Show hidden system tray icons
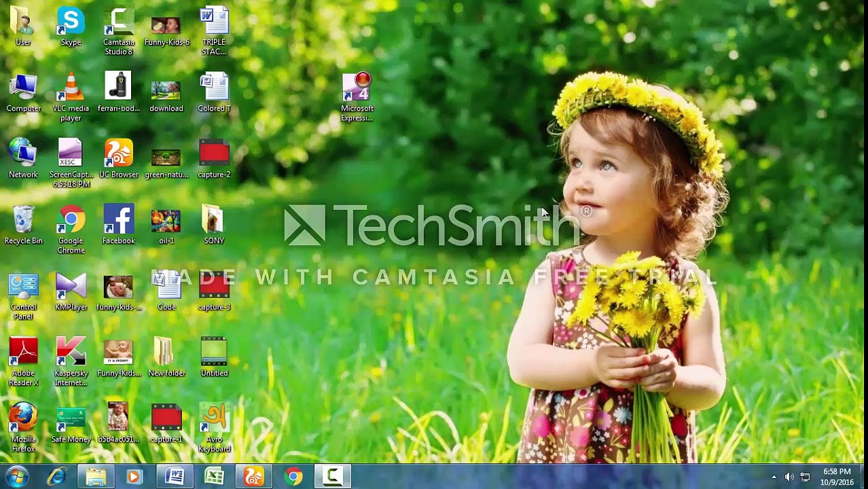The height and width of the screenshot is (489, 868). point(774,477)
